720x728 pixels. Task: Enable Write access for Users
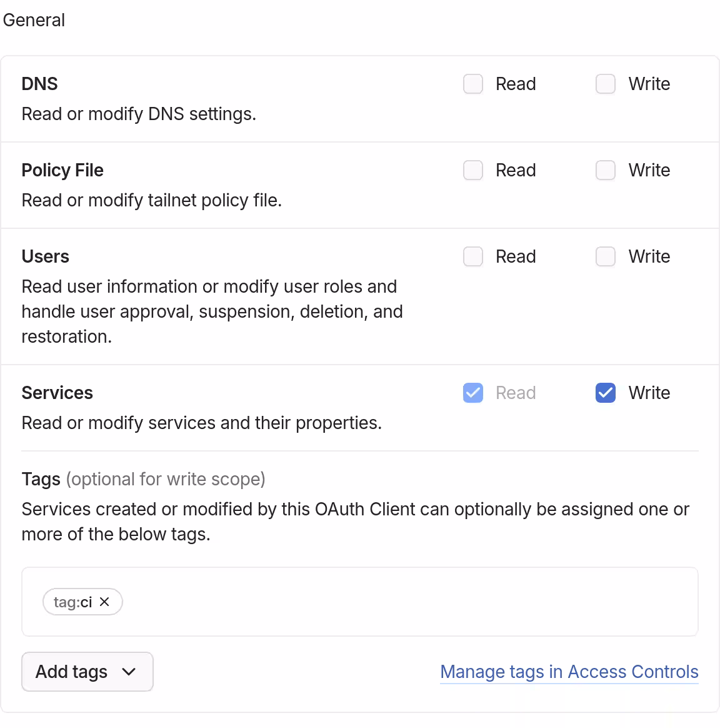click(x=605, y=256)
